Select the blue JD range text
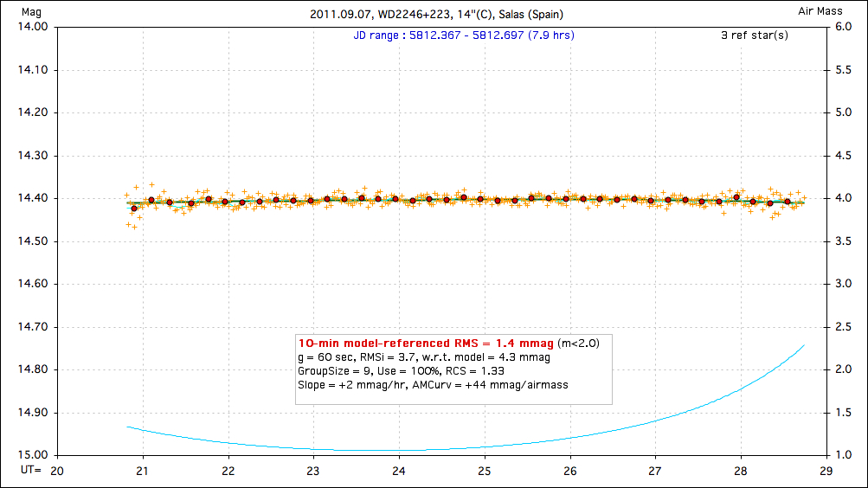Screen dimensions: 868x488 pyautogui.click(x=464, y=35)
